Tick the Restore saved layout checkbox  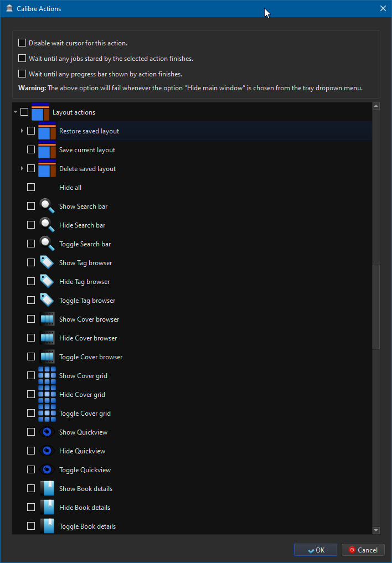31,131
